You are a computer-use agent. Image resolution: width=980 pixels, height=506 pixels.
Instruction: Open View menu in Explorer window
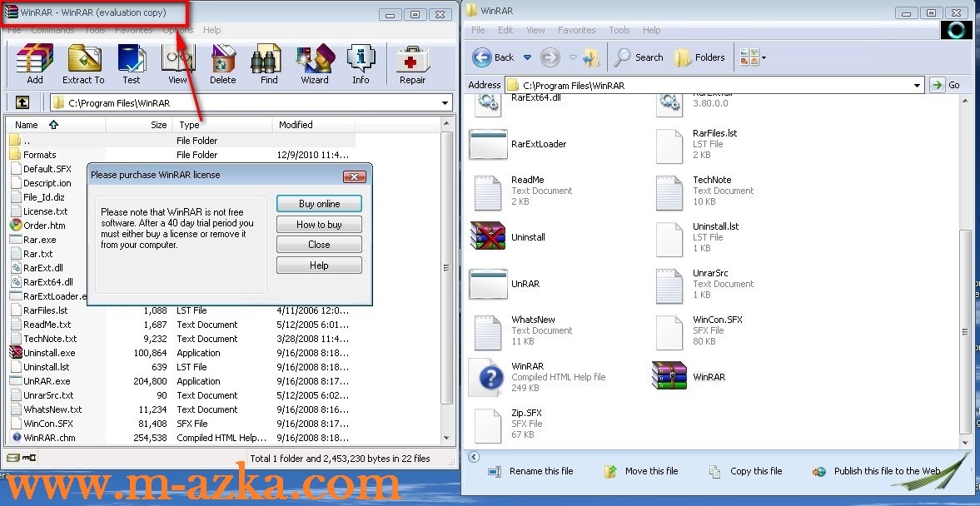click(x=535, y=30)
